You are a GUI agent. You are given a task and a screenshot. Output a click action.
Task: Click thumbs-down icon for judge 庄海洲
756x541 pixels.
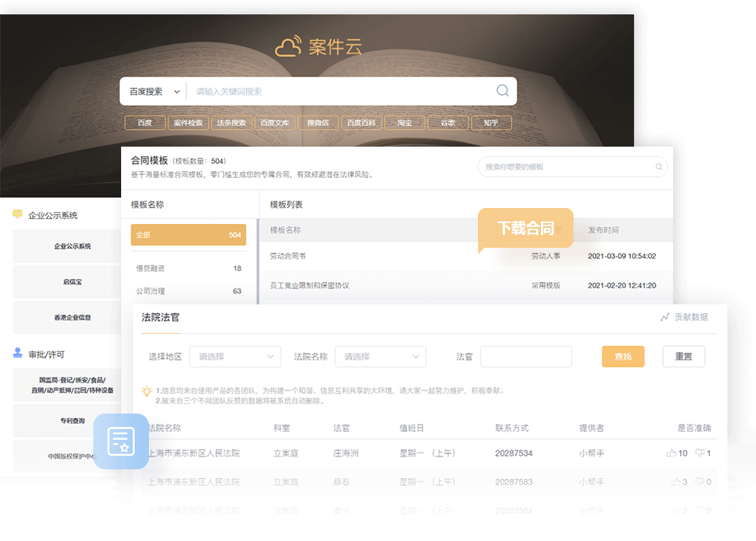coord(699,453)
